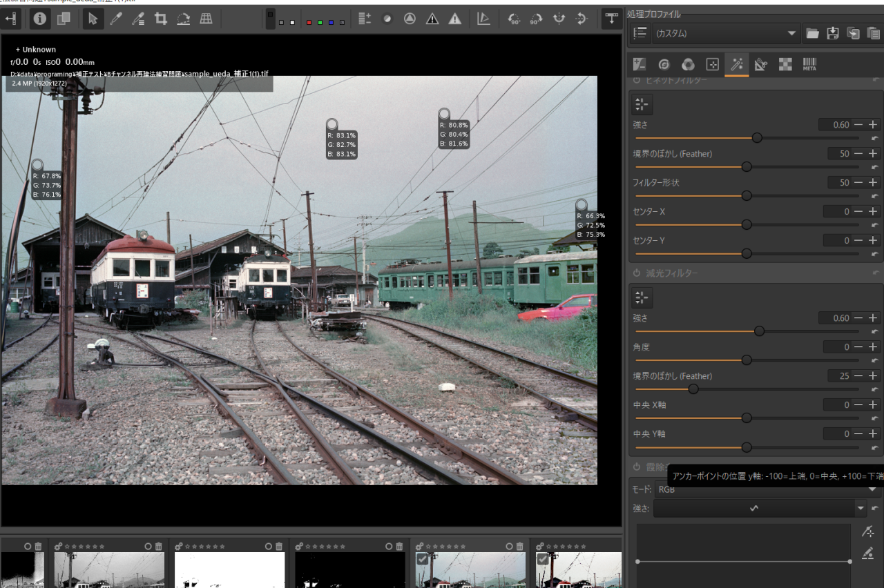Delete the all-white filmstrip thumbnail via trash
This screenshot has width=884, height=588.
click(x=279, y=547)
